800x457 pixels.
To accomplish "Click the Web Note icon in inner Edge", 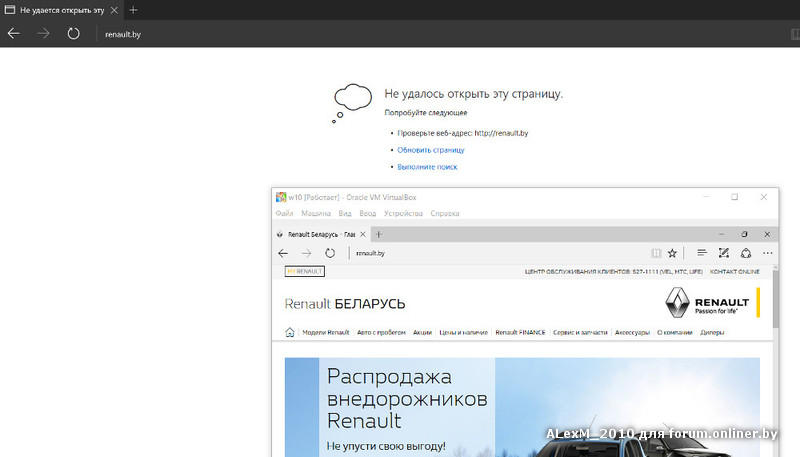I will [x=723, y=253].
